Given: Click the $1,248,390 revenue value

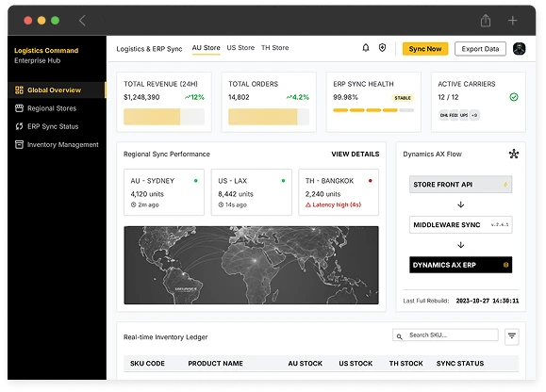Looking at the screenshot, I should (x=141, y=97).
